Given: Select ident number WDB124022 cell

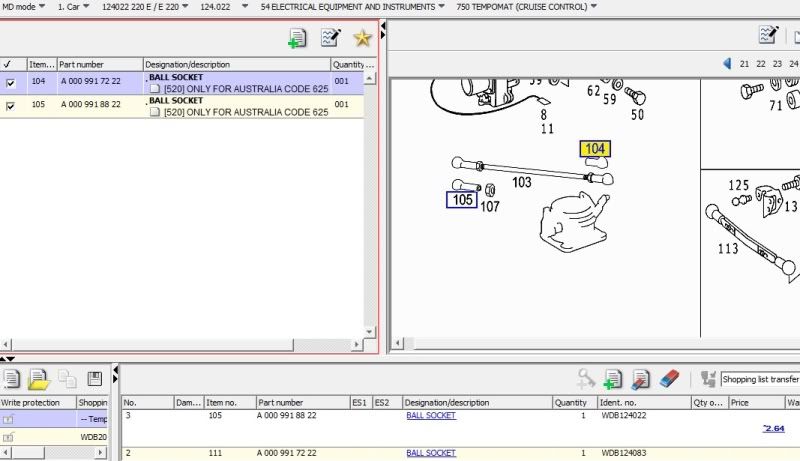Looking at the screenshot, I should coord(623,416).
